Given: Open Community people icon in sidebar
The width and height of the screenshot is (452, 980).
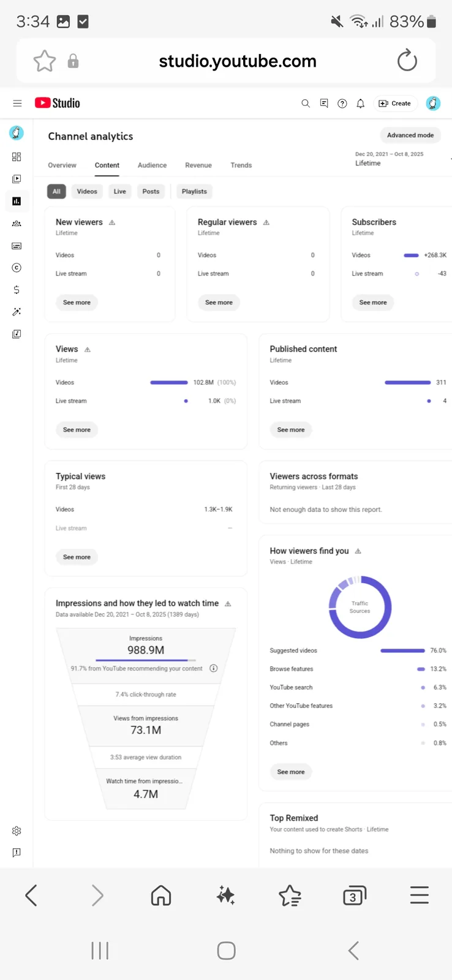Looking at the screenshot, I should (x=17, y=224).
